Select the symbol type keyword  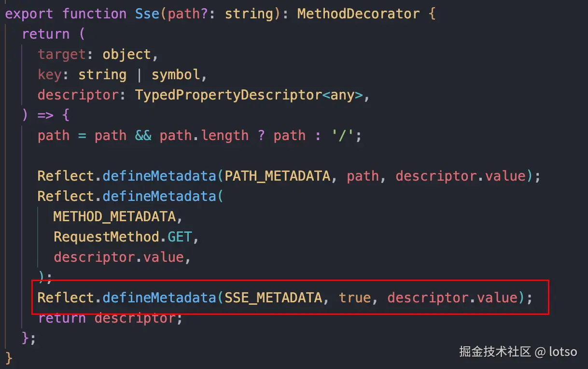(175, 74)
